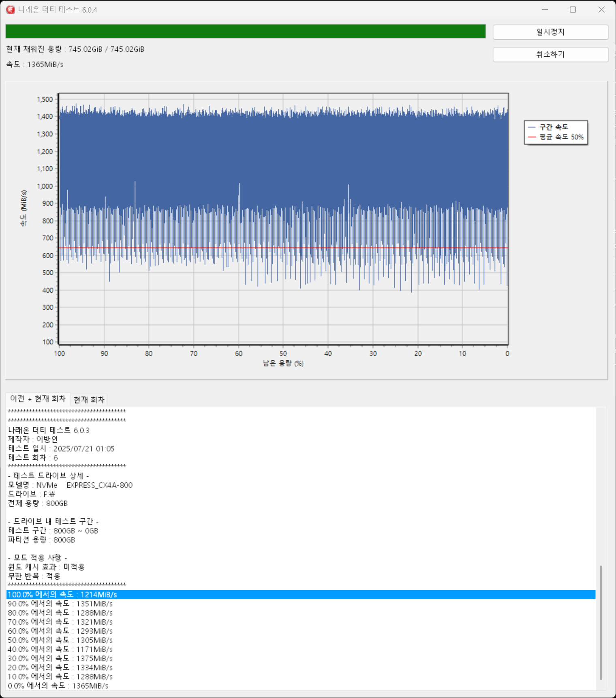This screenshot has width=616, height=698.
Task: Switch to the 현재 회차 tab
Action: click(89, 400)
